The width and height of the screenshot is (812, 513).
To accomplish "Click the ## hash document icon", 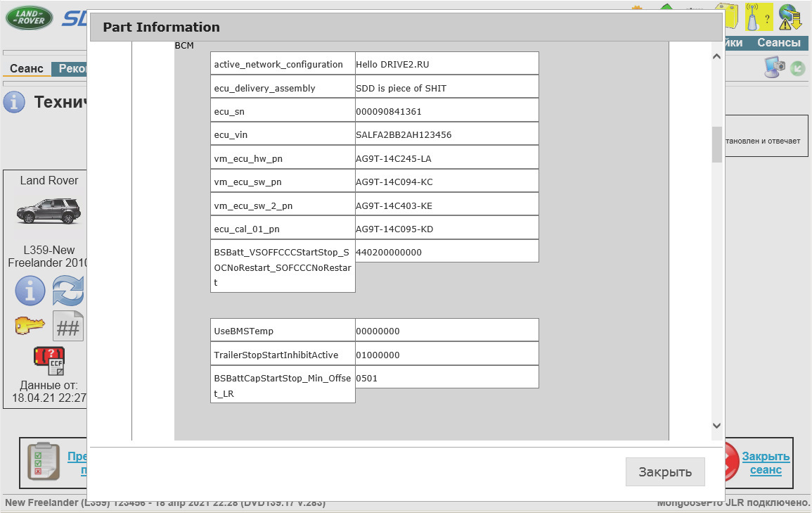I will tap(67, 326).
